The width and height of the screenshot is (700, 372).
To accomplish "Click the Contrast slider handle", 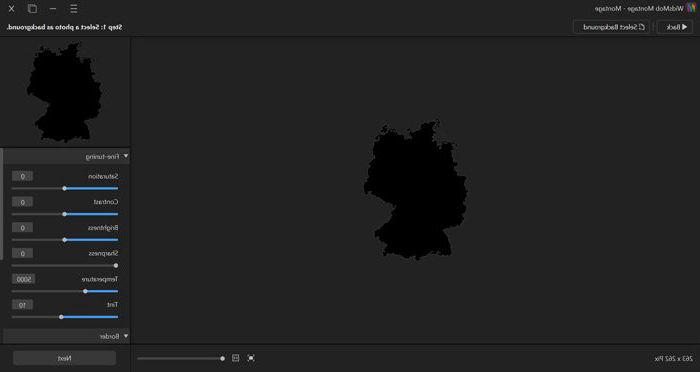I will [x=64, y=214].
